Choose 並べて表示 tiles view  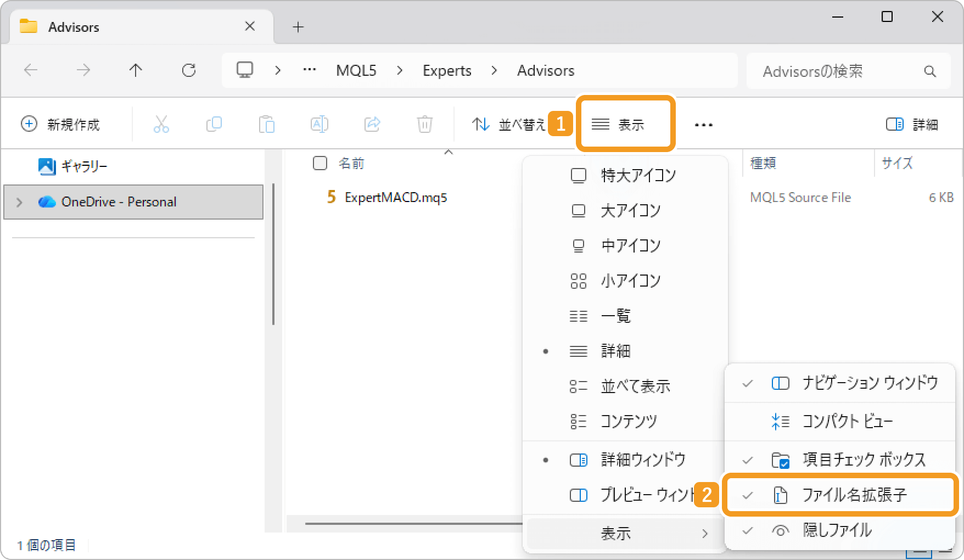coord(625,386)
